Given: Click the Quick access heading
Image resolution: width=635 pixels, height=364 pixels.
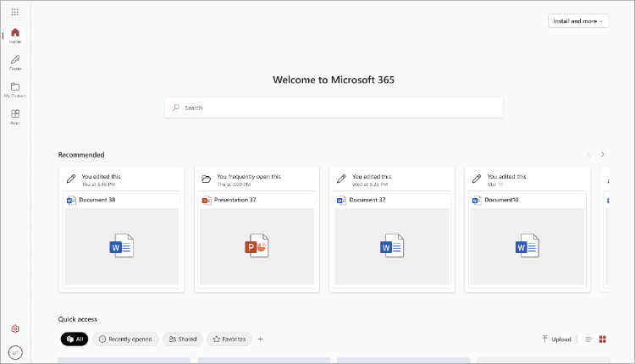Looking at the screenshot, I should pyautogui.click(x=78, y=319).
